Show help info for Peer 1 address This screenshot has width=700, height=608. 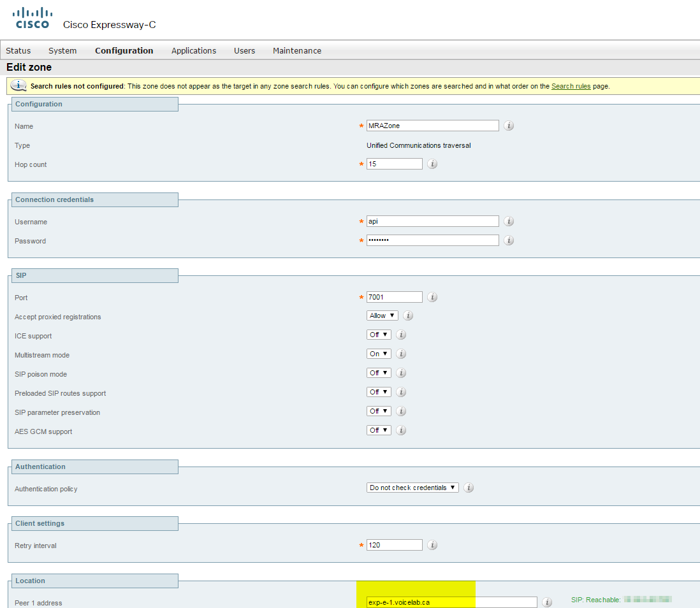[547, 603]
